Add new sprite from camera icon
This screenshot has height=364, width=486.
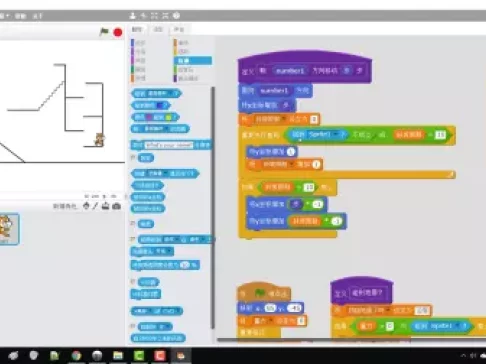point(116,206)
